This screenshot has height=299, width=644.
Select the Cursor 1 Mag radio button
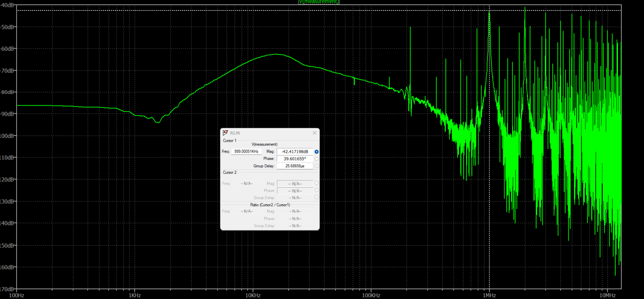click(316, 152)
